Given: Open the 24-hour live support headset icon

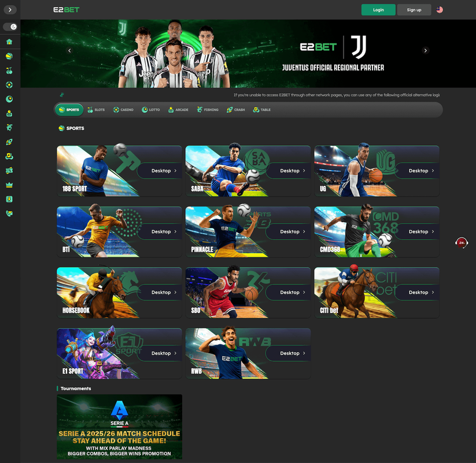Looking at the screenshot, I should pos(462,242).
